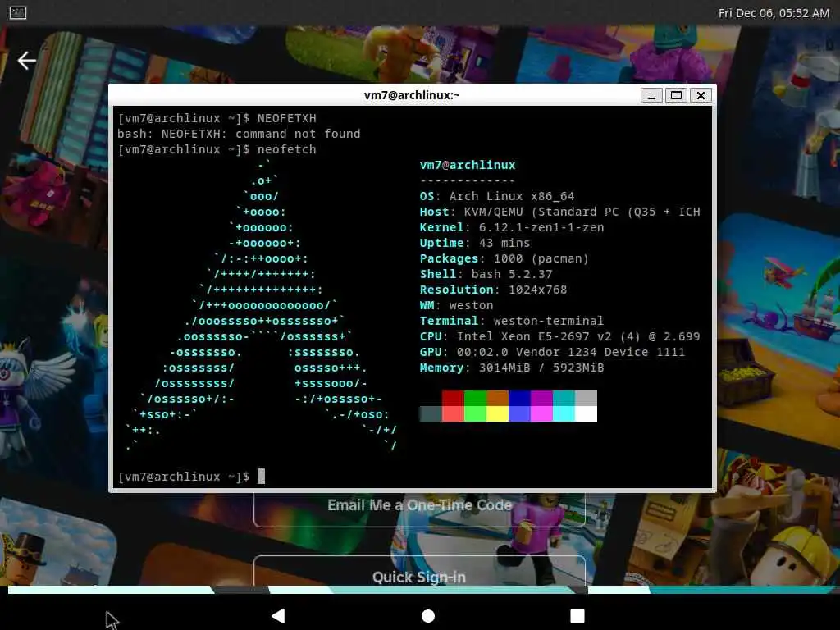
Task: Click the OS: Arch Linux x86_64 line
Action: point(496,196)
